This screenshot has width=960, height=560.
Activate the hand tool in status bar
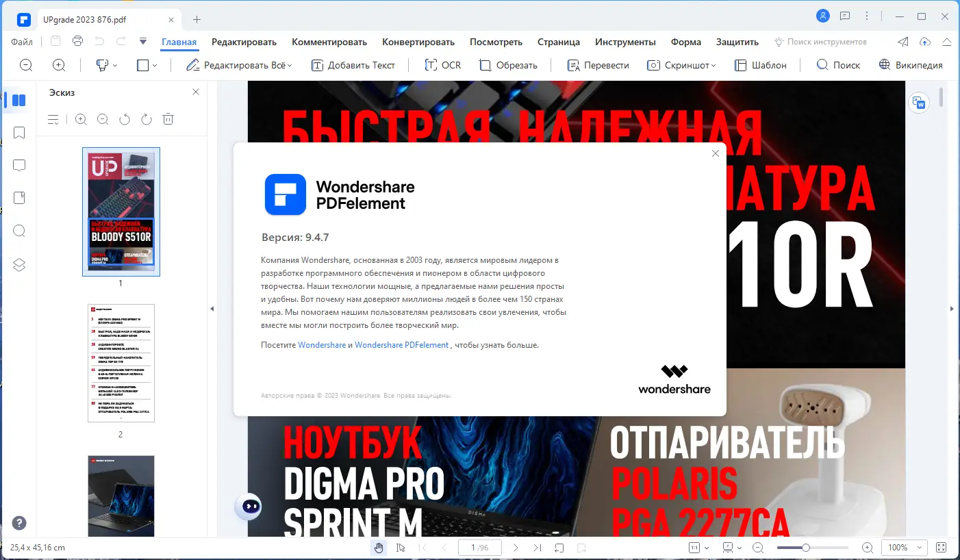click(x=379, y=548)
